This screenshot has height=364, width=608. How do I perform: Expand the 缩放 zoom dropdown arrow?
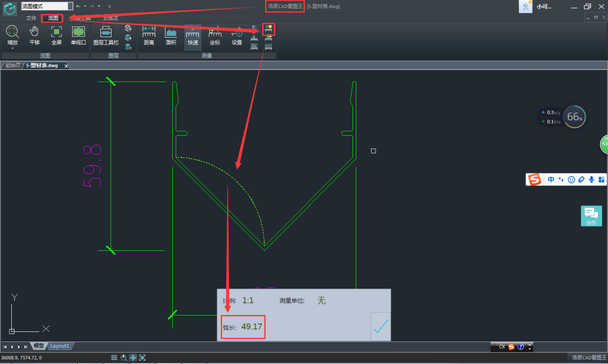pos(12,48)
